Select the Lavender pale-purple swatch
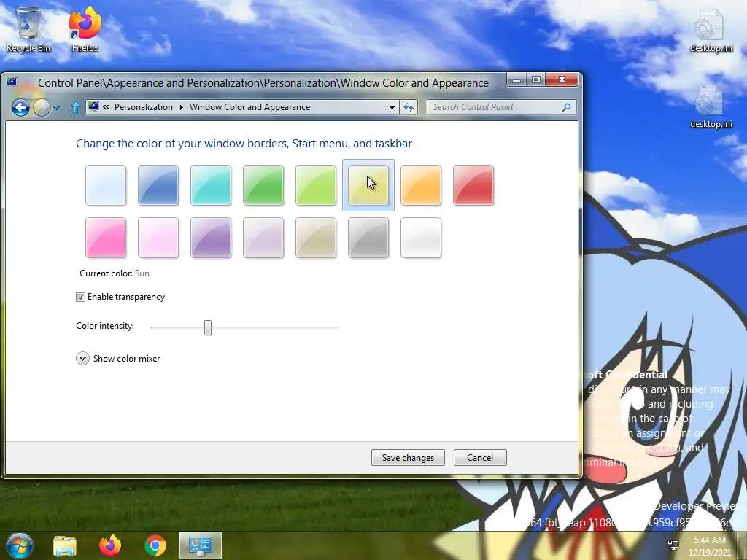 [x=263, y=238]
